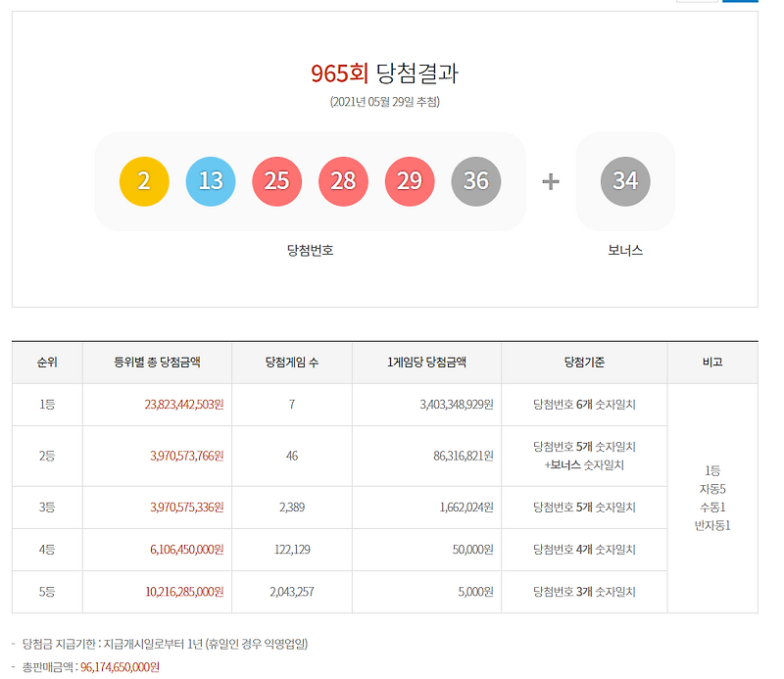The height and width of the screenshot is (679, 784).
Task: Click the red number 28 ball
Action: coord(343,181)
